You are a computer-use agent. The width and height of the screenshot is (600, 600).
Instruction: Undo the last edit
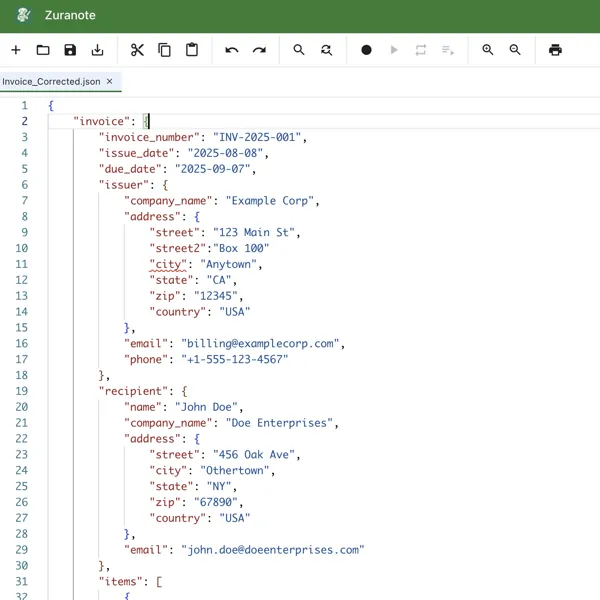click(x=232, y=50)
